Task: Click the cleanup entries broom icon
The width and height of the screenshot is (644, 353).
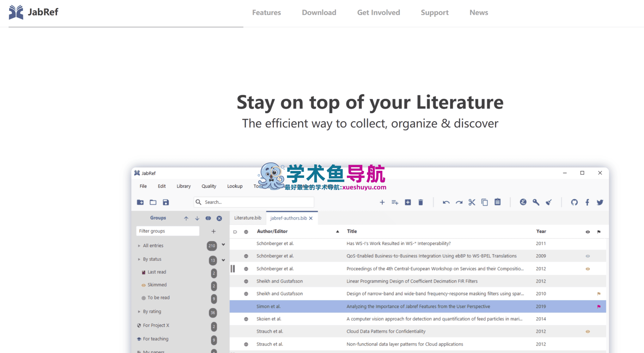Action: tap(549, 202)
